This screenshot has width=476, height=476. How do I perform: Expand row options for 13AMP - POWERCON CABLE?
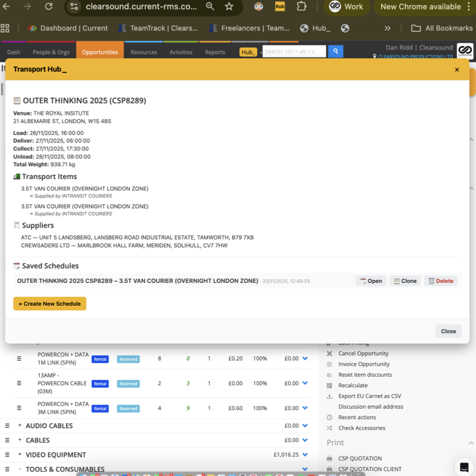point(305,383)
